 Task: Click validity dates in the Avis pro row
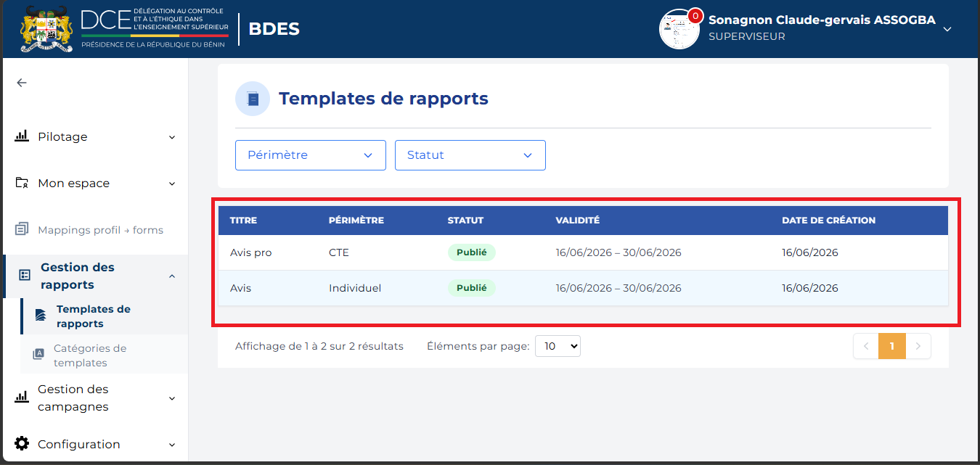point(618,252)
